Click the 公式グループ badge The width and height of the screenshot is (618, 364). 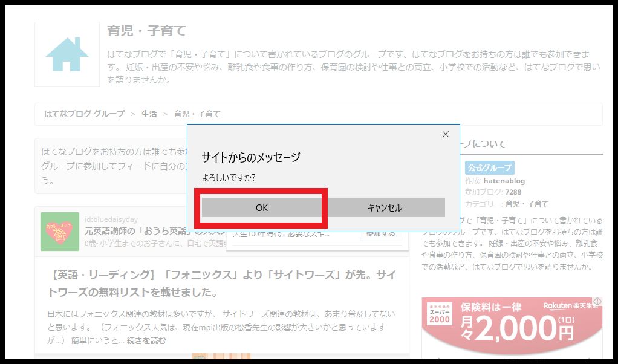coord(490,168)
